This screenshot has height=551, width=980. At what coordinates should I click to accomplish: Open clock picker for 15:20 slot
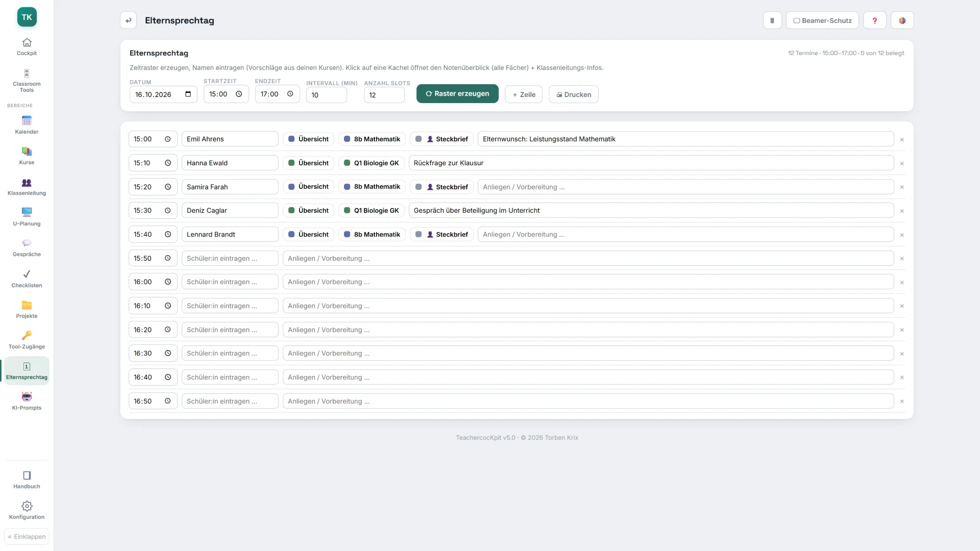(168, 187)
